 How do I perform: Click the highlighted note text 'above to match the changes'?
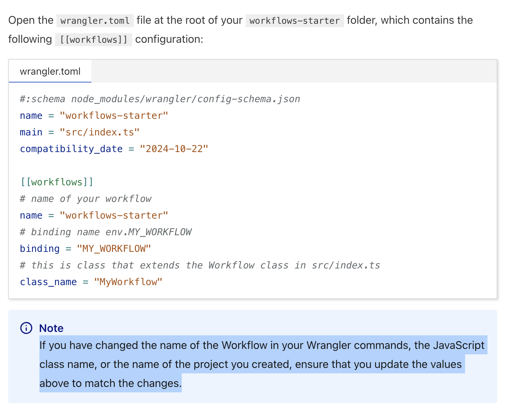110,384
